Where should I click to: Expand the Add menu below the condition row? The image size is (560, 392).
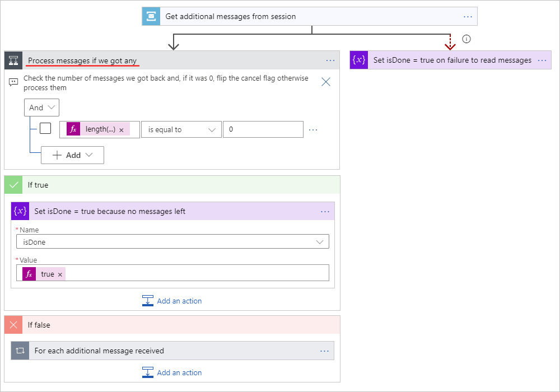(72, 155)
